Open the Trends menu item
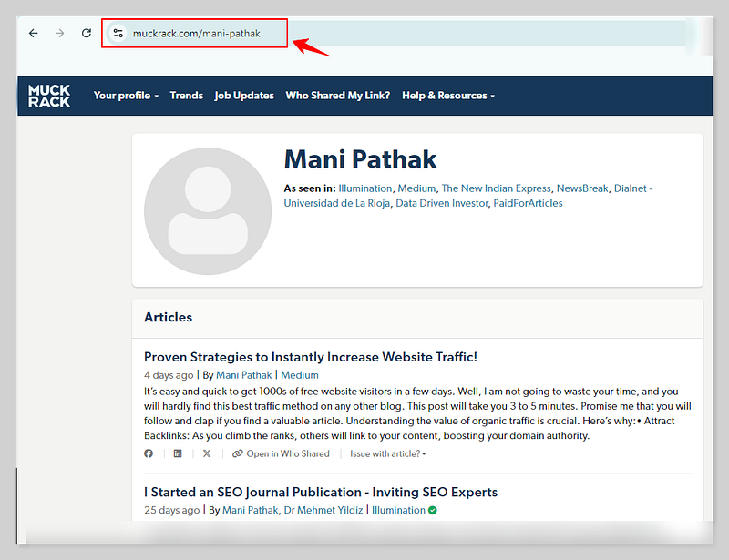The width and height of the screenshot is (729, 560). (187, 96)
